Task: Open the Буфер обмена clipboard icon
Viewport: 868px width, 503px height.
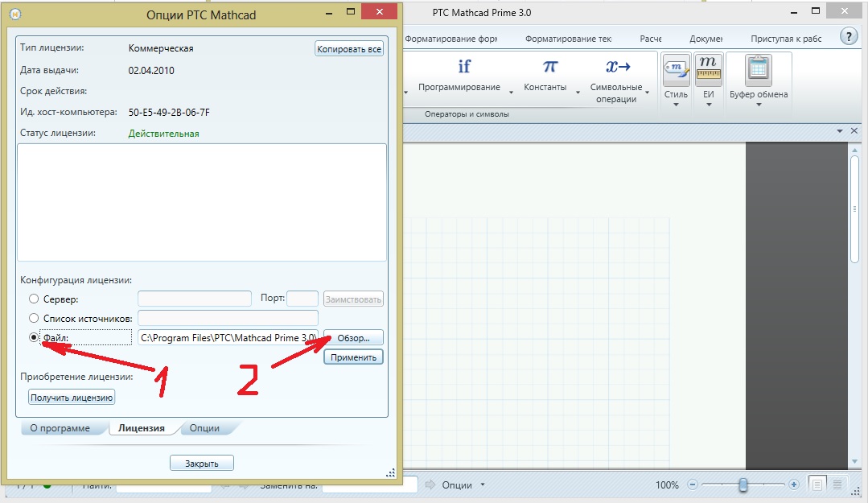Action: click(x=758, y=70)
